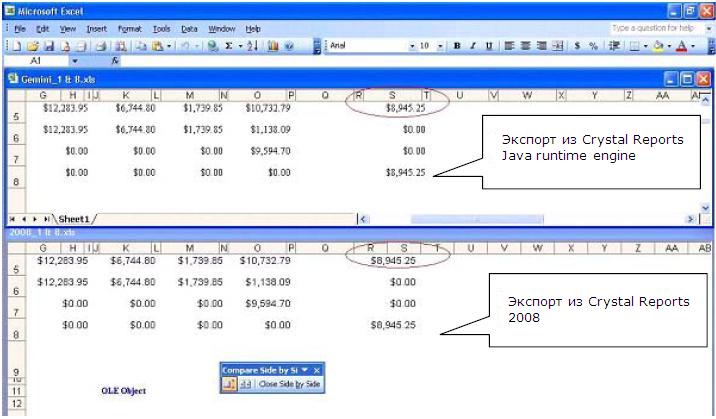Click Reset Window Position icon
This screenshot has width=716, height=419.
245,384
